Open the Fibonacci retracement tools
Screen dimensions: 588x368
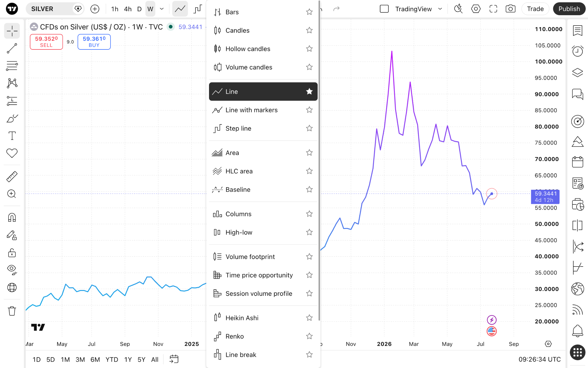click(12, 66)
